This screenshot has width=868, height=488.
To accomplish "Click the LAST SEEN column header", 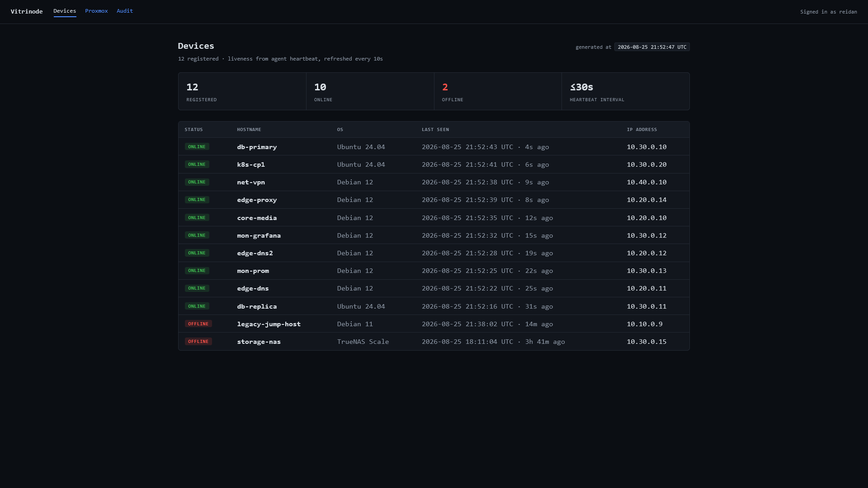I will (x=435, y=130).
